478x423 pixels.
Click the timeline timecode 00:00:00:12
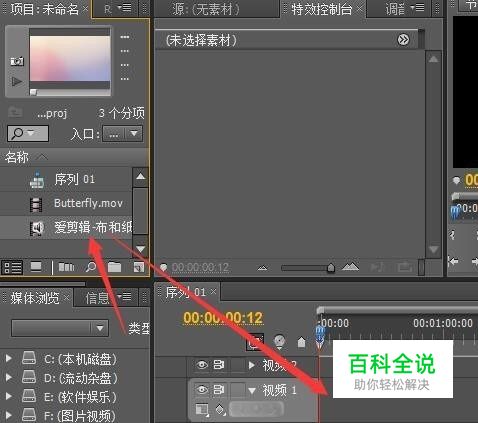(223, 318)
